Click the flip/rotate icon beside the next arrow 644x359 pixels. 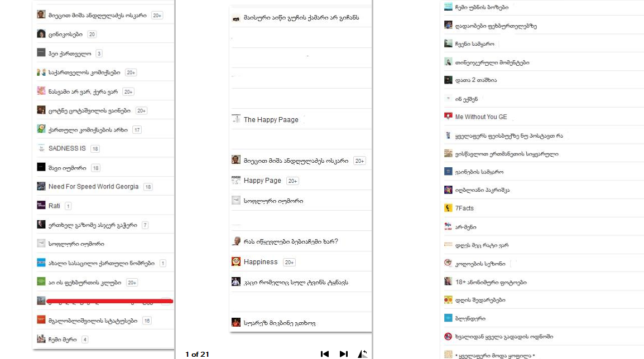click(362, 353)
